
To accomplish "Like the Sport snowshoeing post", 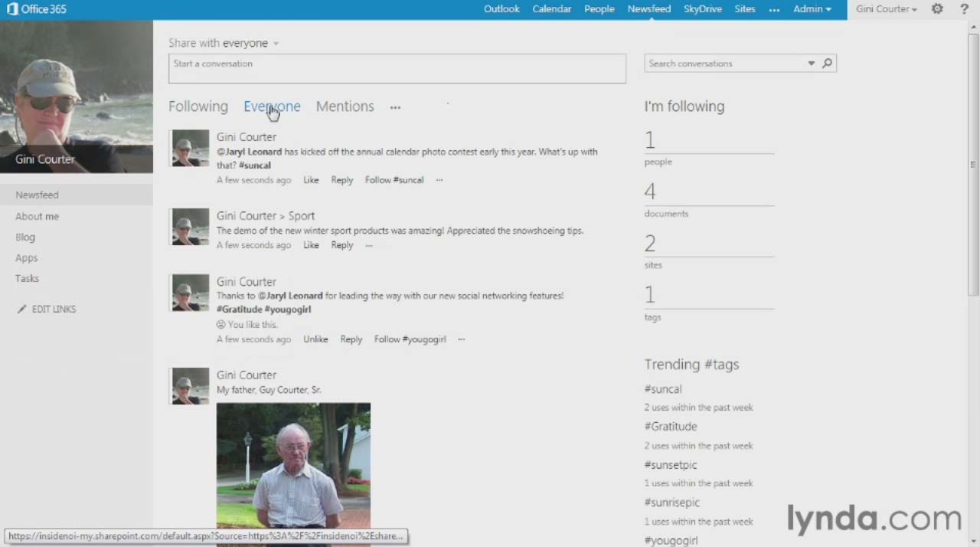I will pos(311,245).
